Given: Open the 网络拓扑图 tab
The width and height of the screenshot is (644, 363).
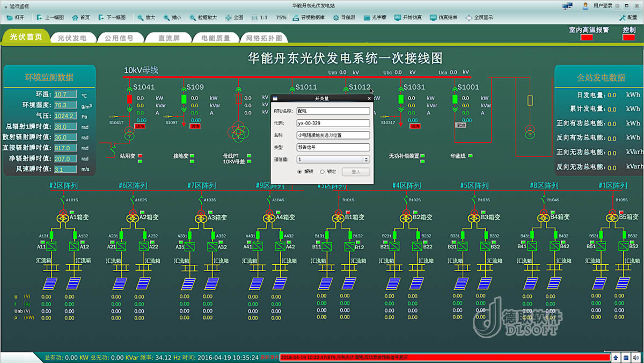Looking at the screenshot, I should tap(263, 38).
